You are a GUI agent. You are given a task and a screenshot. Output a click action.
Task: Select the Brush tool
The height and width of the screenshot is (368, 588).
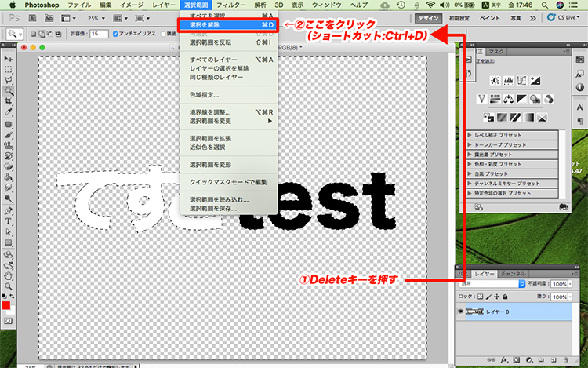(x=8, y=135)
